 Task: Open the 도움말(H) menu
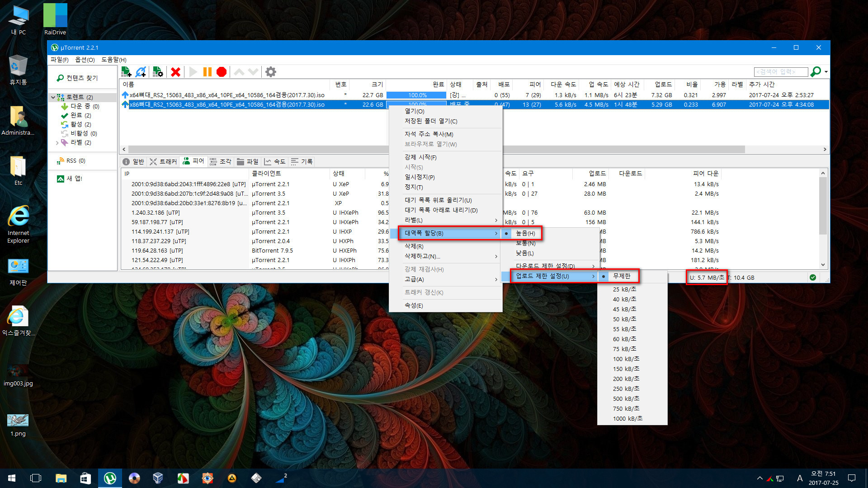(x=114, y=60)
